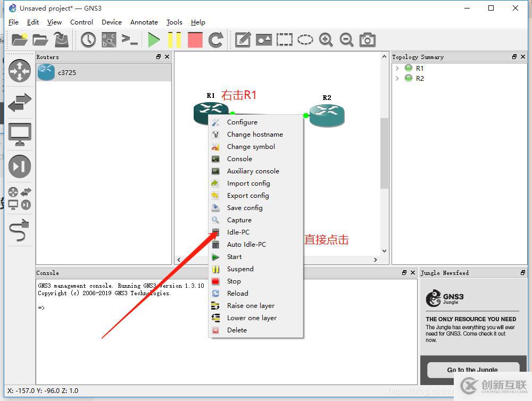Stop all devices with red square button
Viewport: 532px width, 401px height.
[x=195, y=40]
